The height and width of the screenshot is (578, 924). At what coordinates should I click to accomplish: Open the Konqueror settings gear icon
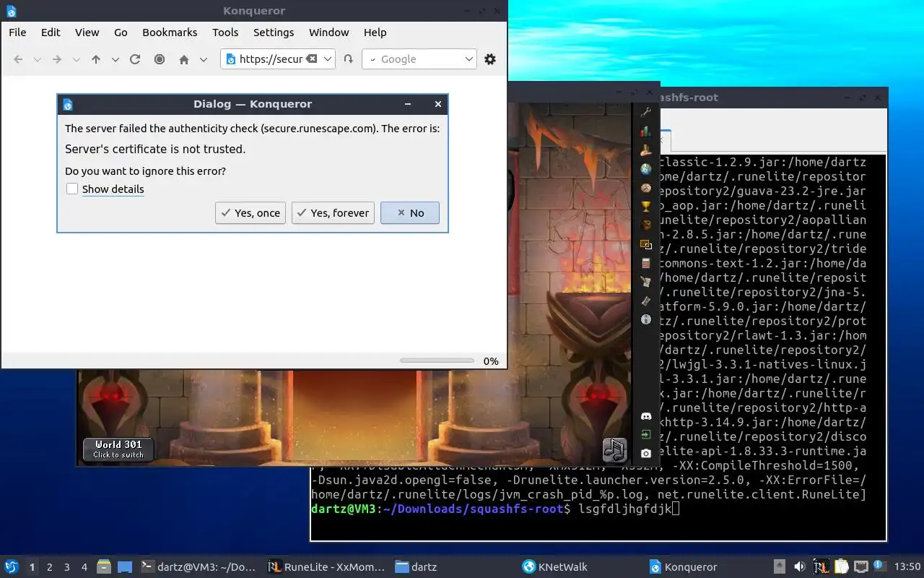pos(490,59)
